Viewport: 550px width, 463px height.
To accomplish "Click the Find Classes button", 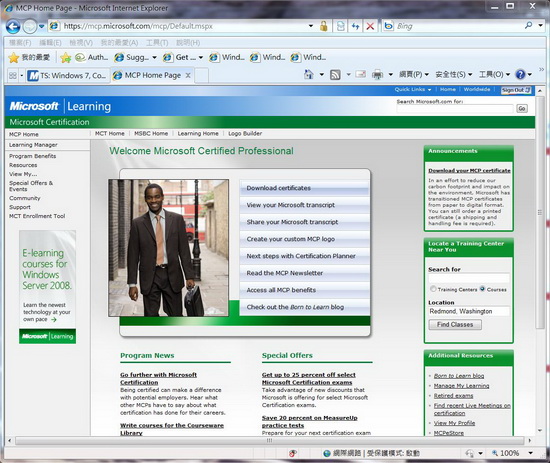I will (455, 324).
